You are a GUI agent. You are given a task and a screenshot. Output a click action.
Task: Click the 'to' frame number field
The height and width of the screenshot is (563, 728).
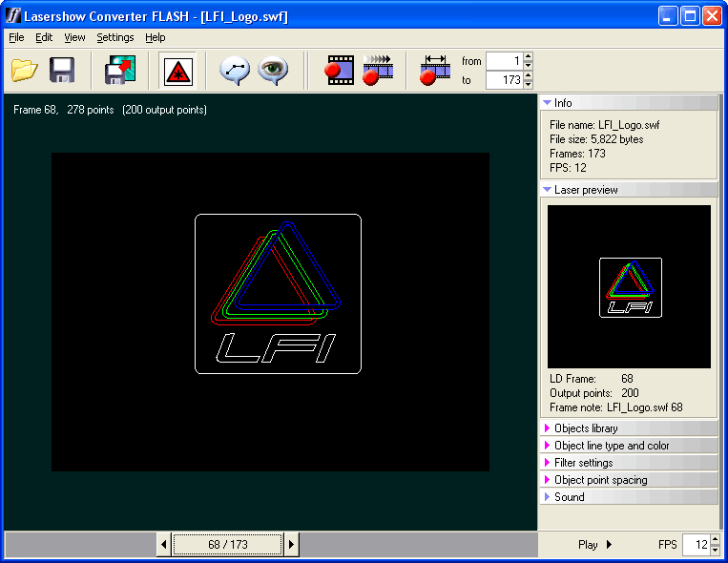click(505, 80)
